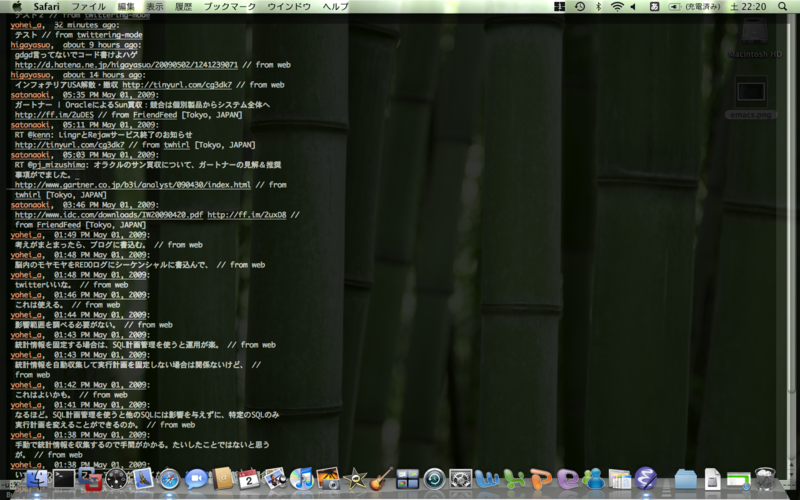Launch Terminal from the dock
Screen dimensions: 800x500
tap(64, 480)
